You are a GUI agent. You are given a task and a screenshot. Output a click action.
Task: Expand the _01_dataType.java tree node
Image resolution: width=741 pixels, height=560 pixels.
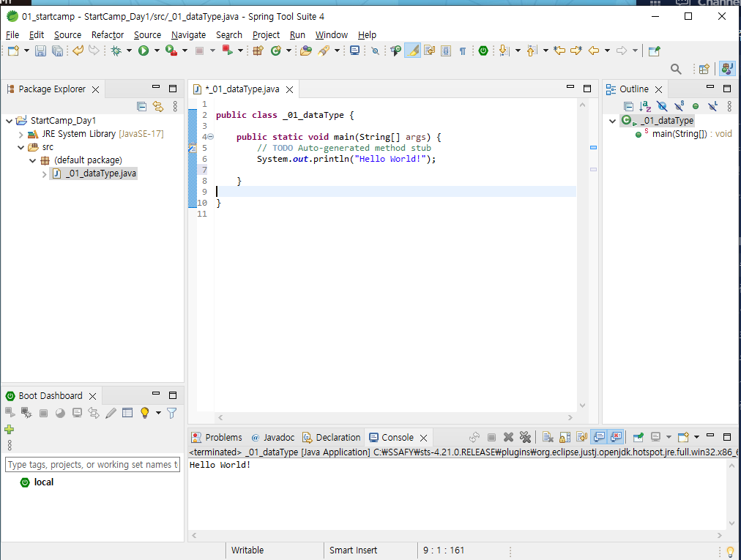[x=45, y=174]
